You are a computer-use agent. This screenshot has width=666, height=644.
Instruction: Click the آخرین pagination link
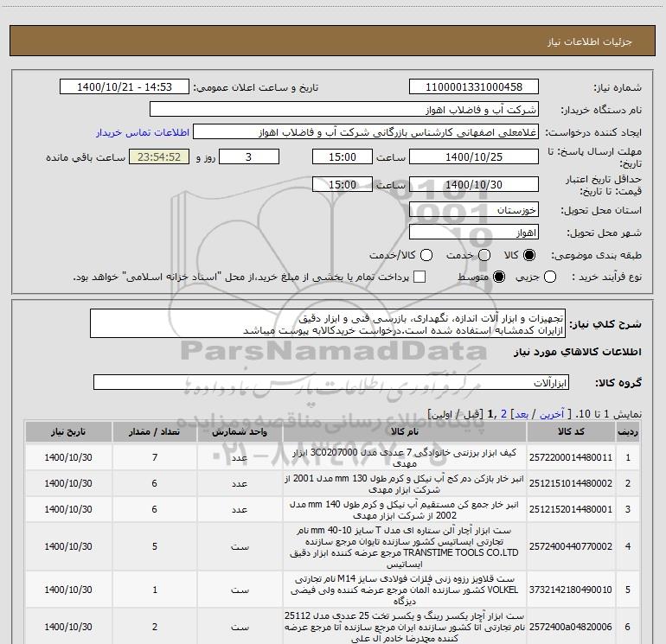point(551,414)
